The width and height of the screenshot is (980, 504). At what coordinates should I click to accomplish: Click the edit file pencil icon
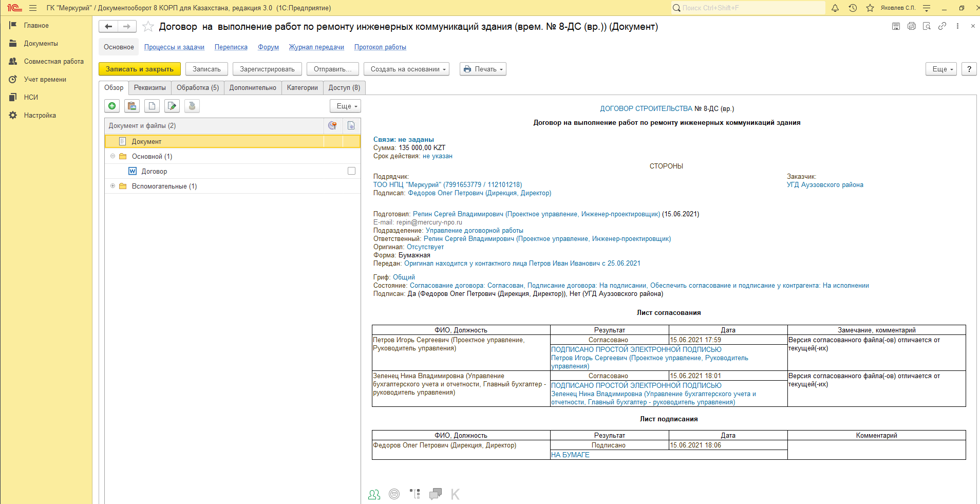(172, 106)
